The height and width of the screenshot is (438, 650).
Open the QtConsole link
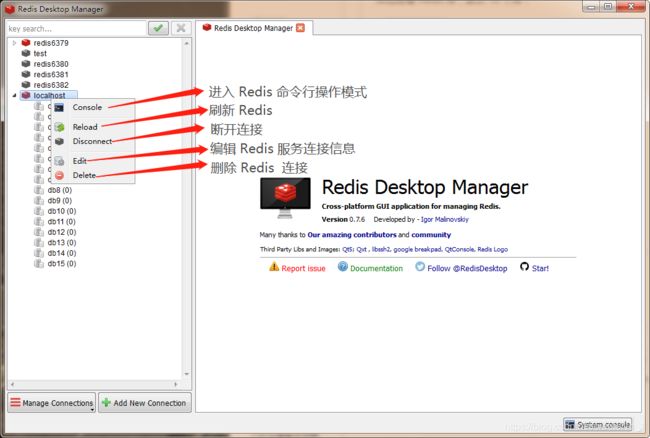[x=459, y=249]
